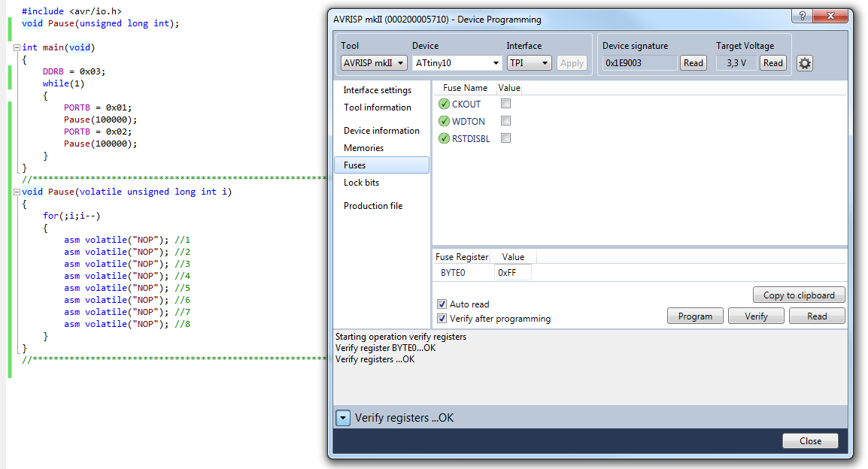Click the Apply button
The height and width of the screenshot is (469, 868).
click(x=572, y=63)
